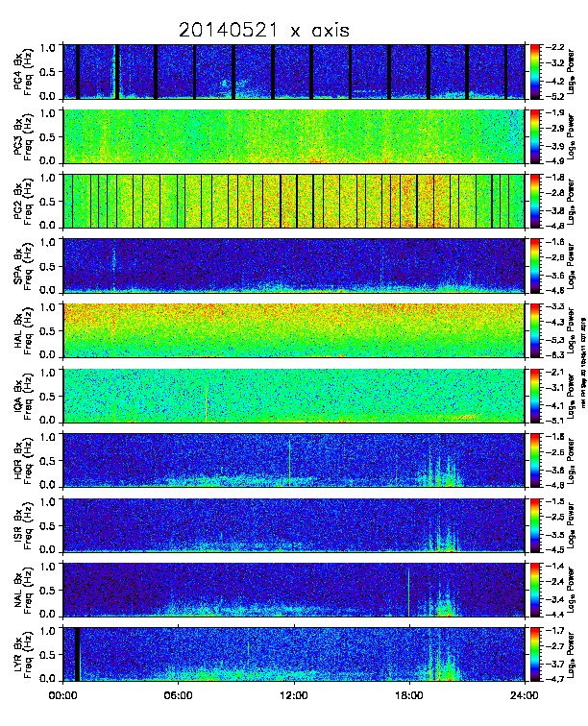
Task: Click the -2.2 value on PG4 color scale
Action: [554, 47]
